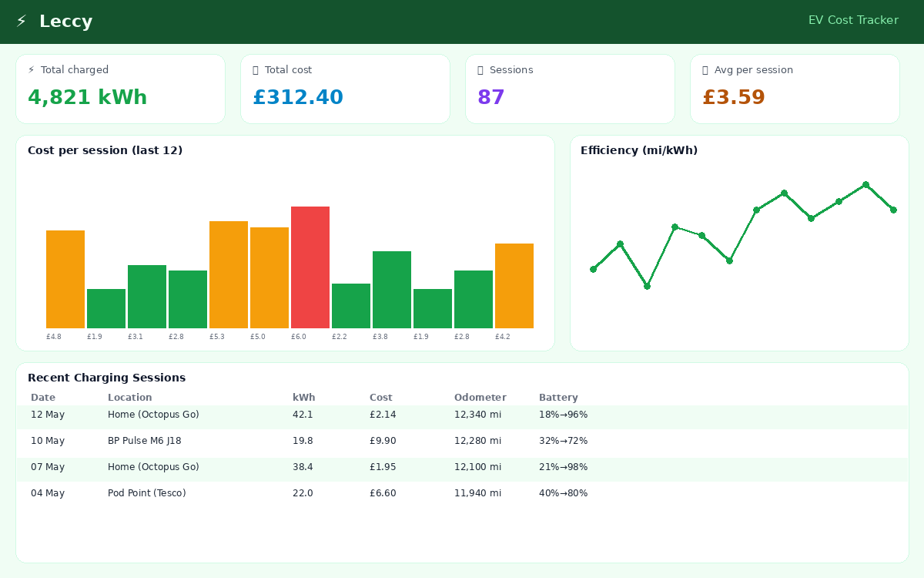Click the £4.2 axis label under the chart

coord(503,337)
